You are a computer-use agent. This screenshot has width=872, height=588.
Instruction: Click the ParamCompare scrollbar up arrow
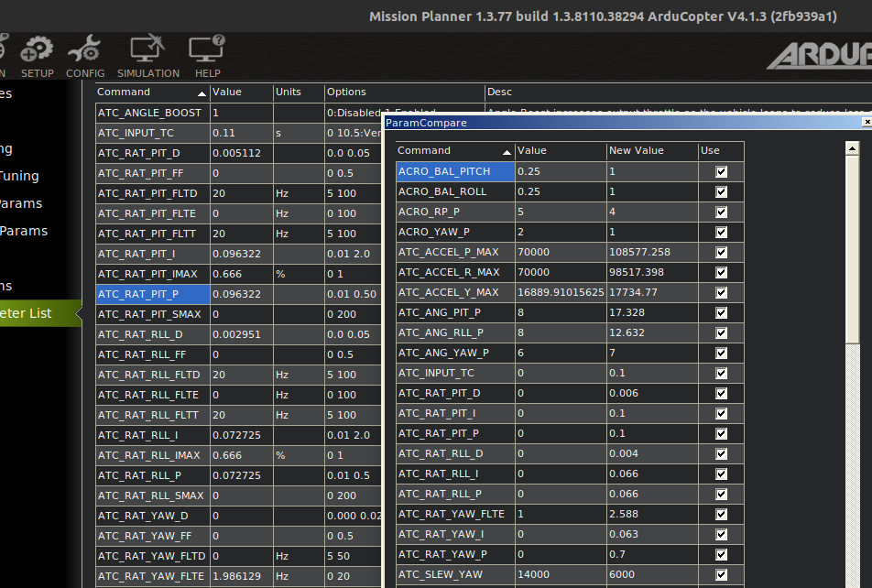(x=852, y=148)
